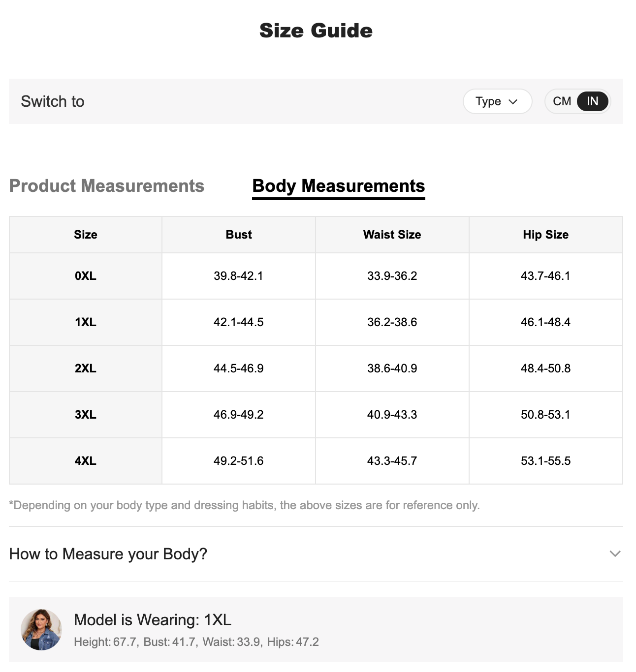Viewport: 636px width, 672px height.
Task: Switch to Product Measurements tab
Action: (106, 186)
